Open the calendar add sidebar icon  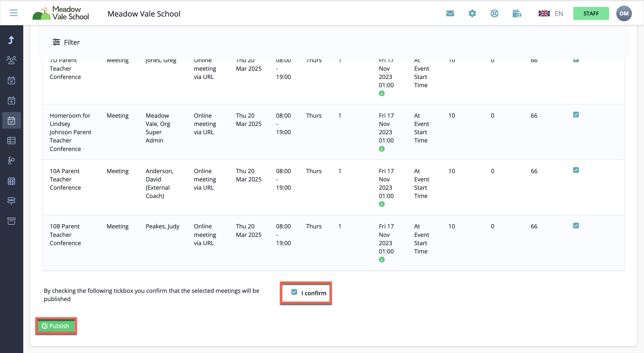pyautogui.click(x=11, y=100)
